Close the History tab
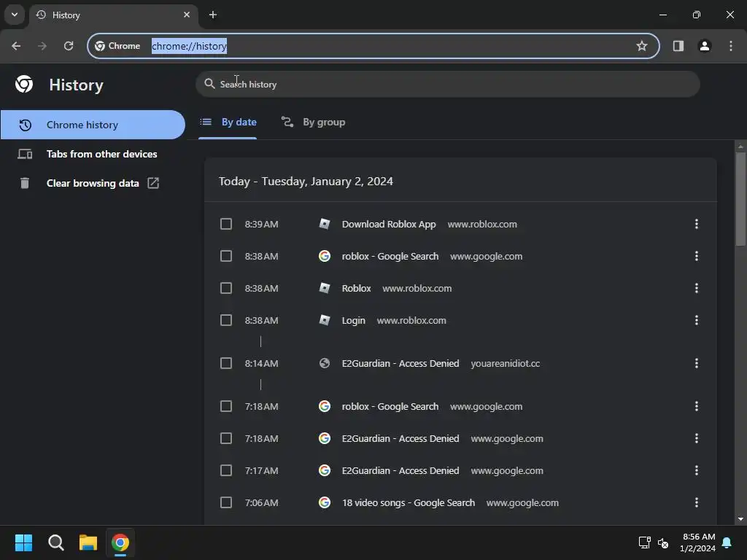The image size is (747, 560). 187,15
